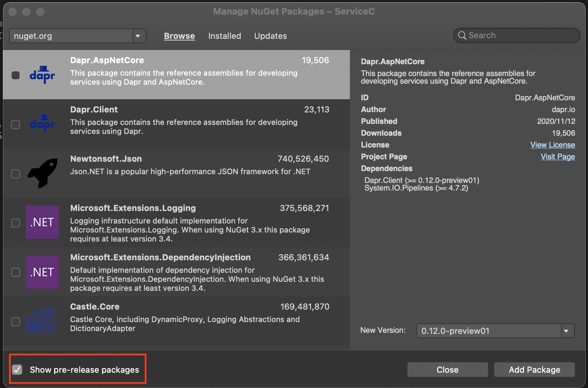Select the Microsoft.Extensions.Logging package title
The image size is (588, 388).
(x=133, y=208)
